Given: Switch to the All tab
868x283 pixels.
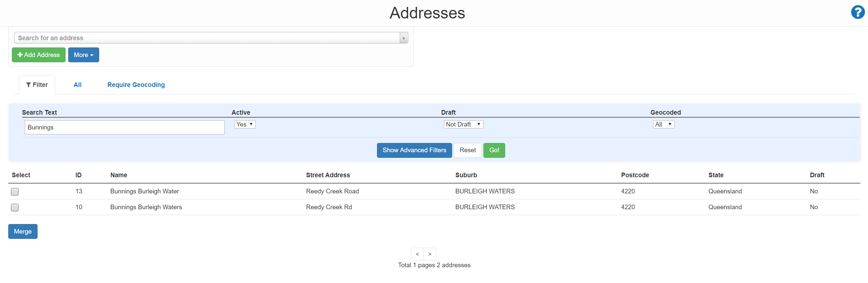Looking at the screenshot, I should pos(77,85).
